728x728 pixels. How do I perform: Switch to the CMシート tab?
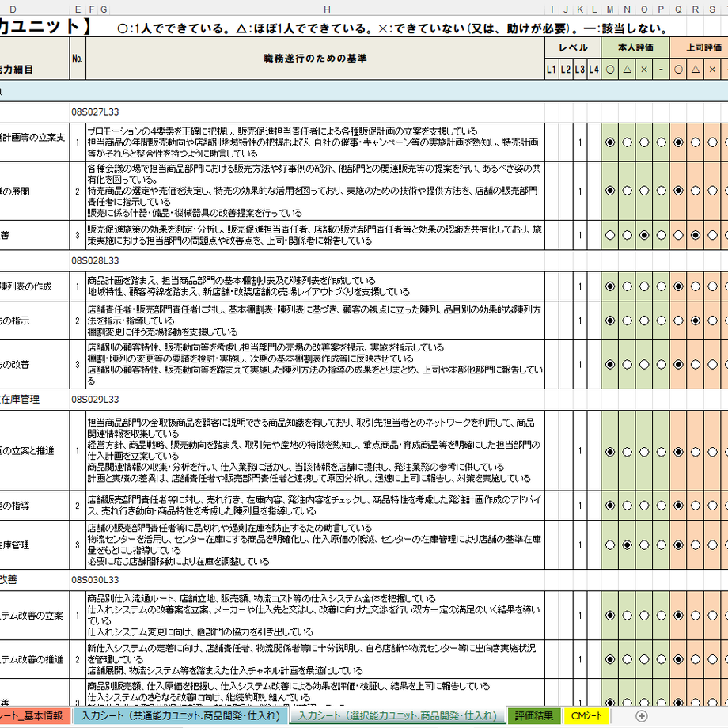pos(586,716)
